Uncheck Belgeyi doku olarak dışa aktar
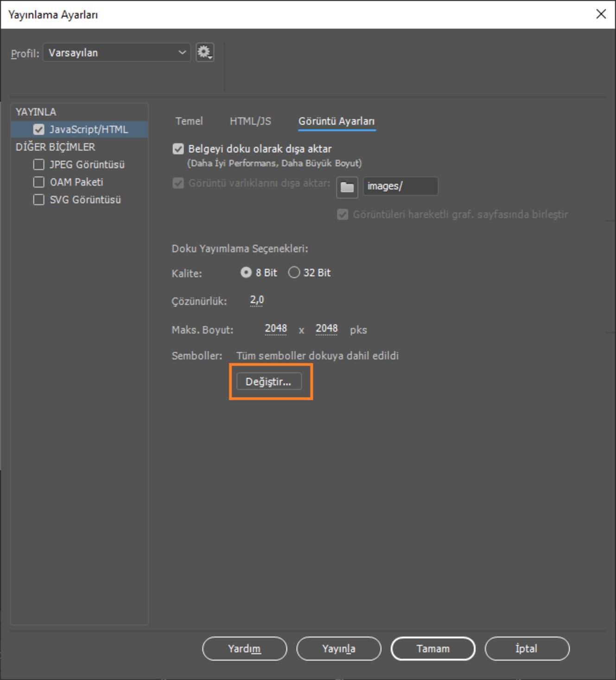The image size is (616, 680). [x=178, y=149]
